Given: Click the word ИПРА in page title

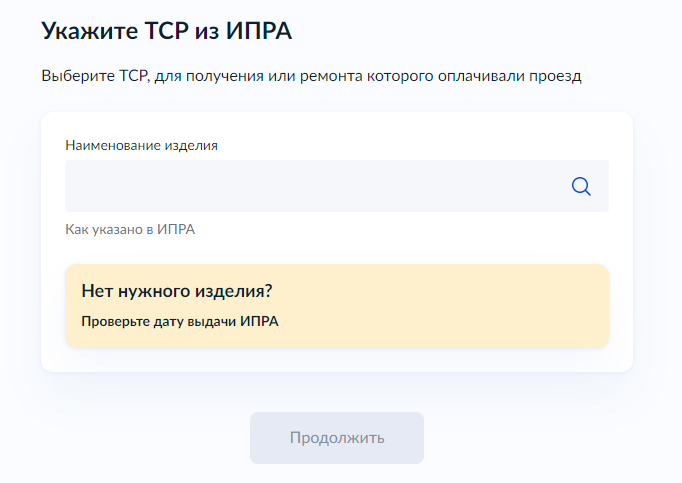Looking at the screenshot, I should (x=258, y=31).
